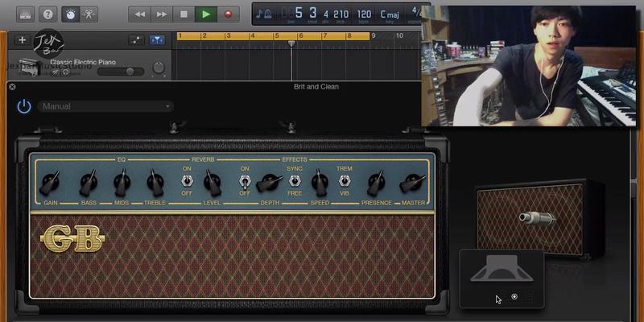644x322 pixels.
Task: Click the mic position dot below speaker graphic
Action: pos(514,296)
